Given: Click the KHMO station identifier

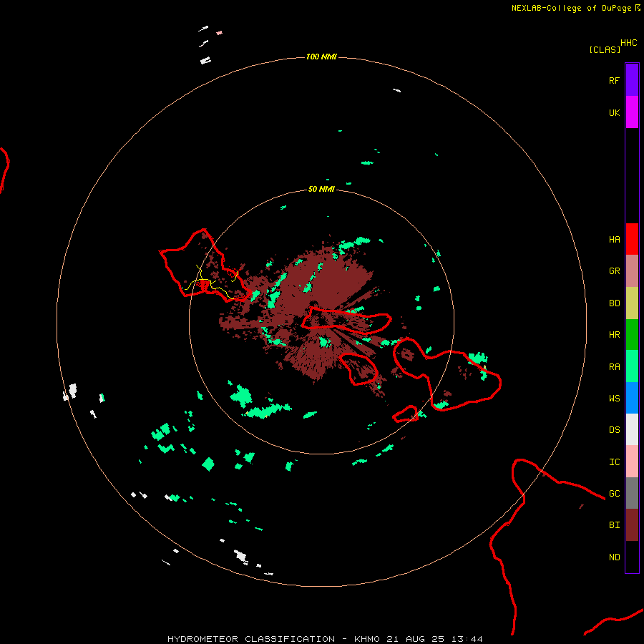Looking at the screenshot, I should [367, 639].
